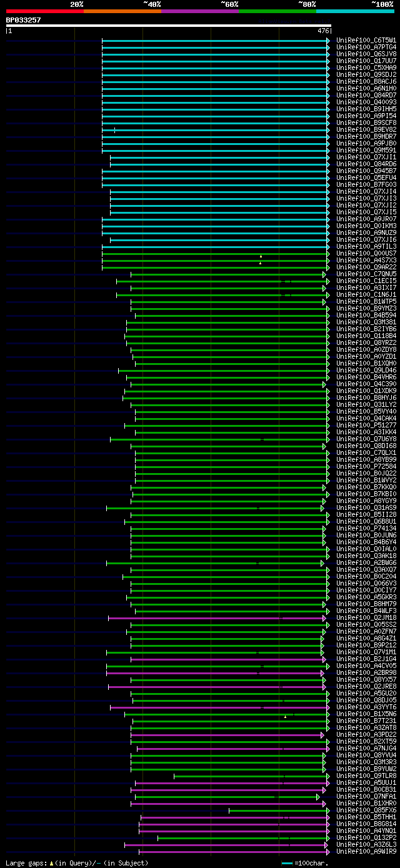This screenshot has width=400, height=868.
Task: Select label UniRef100_Q7U6Y8
Action: [x=366, y=439]
